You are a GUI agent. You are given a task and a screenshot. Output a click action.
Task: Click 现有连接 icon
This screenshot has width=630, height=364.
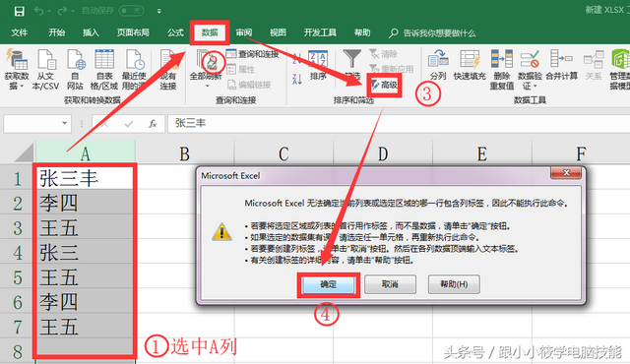coord(168,70)
